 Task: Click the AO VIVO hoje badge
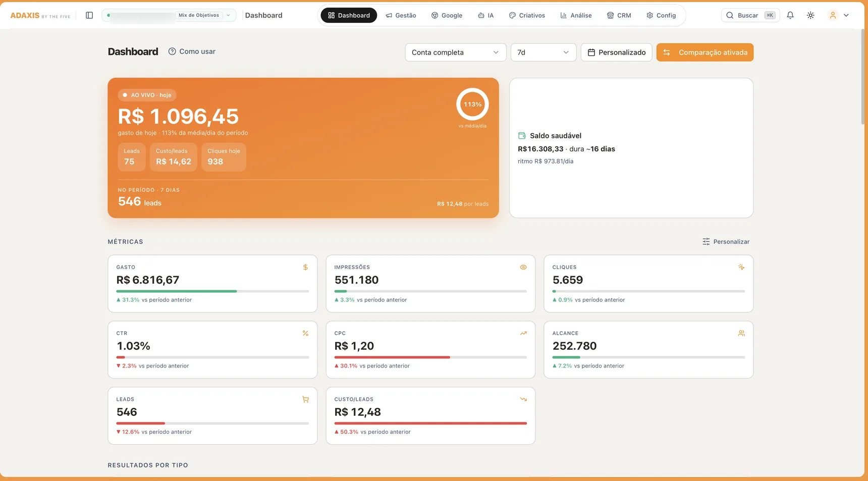point(147,95)
